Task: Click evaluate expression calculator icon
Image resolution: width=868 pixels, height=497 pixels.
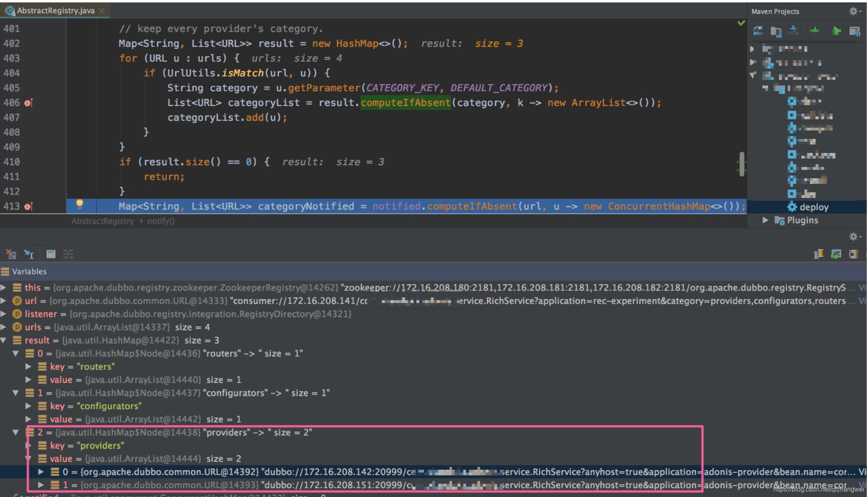Action: 51,254
